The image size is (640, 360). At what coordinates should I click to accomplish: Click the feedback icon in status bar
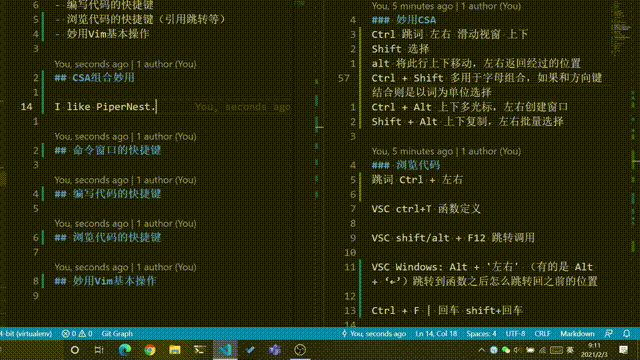608,333
